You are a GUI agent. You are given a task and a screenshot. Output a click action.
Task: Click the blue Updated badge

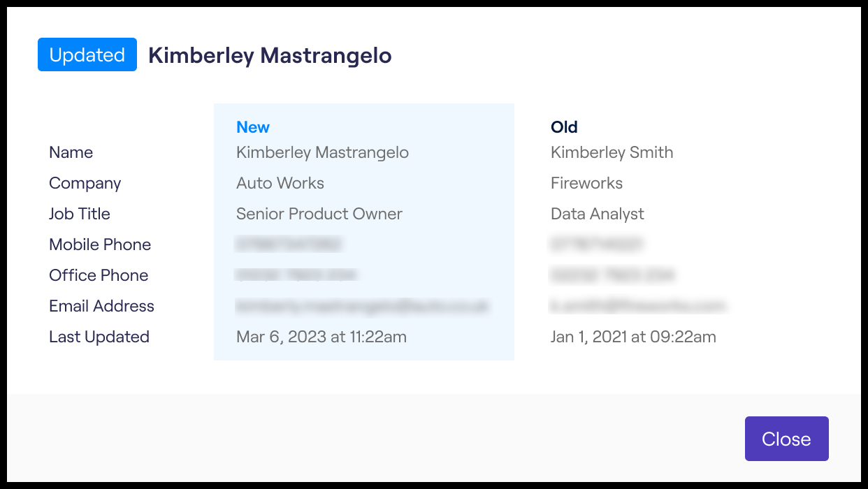tap(87, 55)
